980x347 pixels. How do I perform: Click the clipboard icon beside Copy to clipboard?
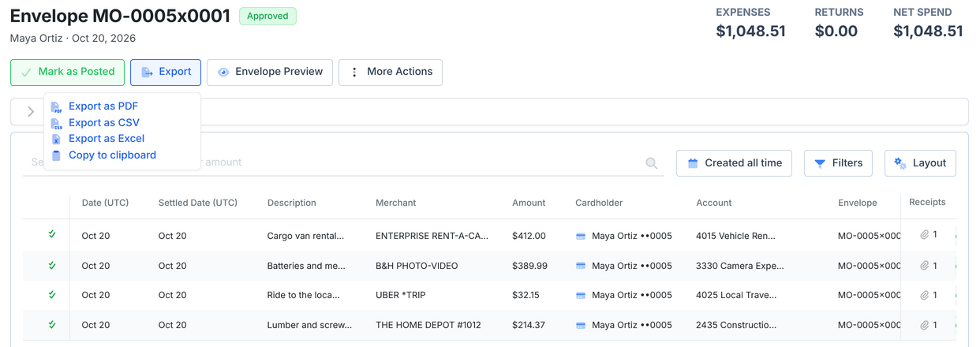coord(56,155)
